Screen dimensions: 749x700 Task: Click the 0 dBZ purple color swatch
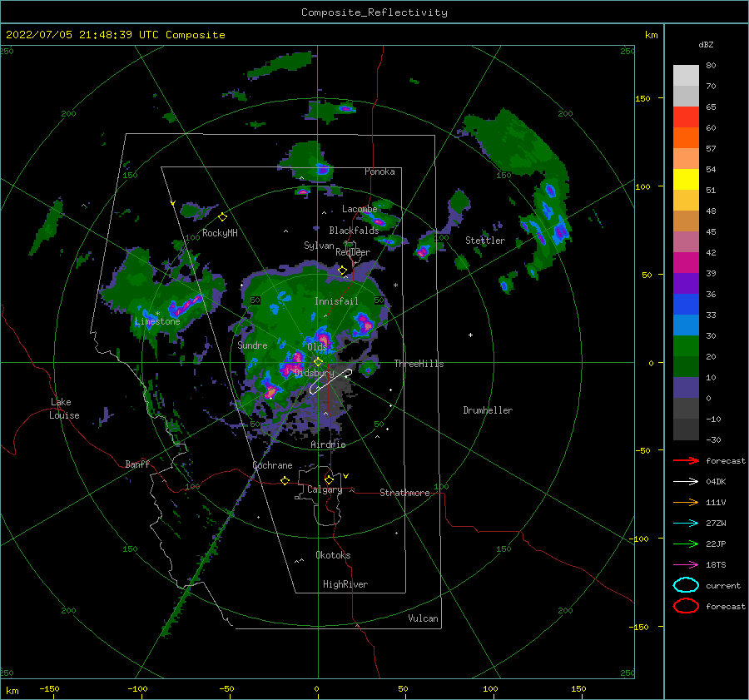point(686,388)
